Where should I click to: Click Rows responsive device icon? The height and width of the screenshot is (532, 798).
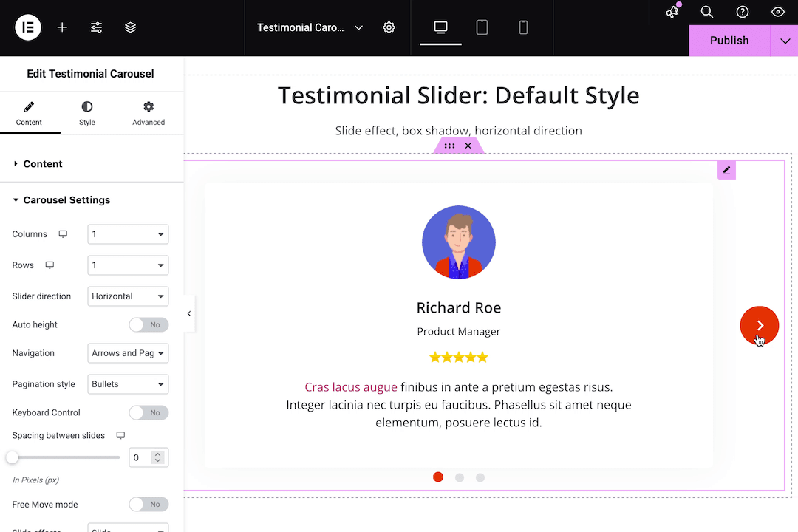tap(50, 265)
